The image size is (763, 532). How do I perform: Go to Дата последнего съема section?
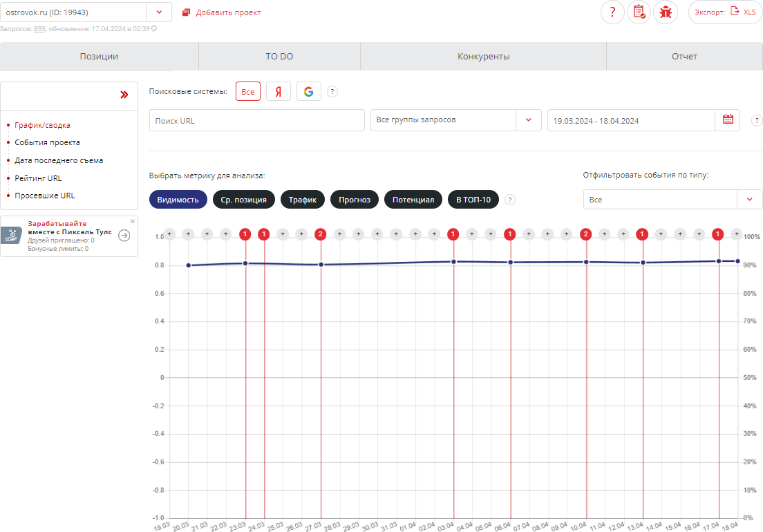pos(59,160)
